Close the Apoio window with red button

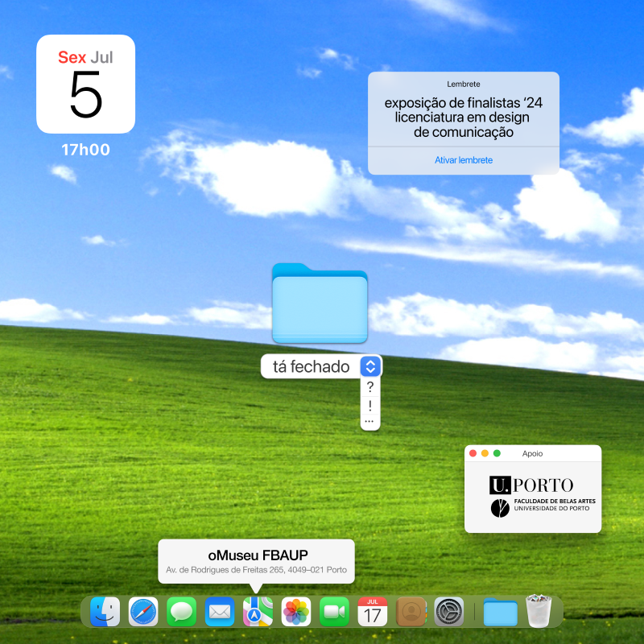473,453
